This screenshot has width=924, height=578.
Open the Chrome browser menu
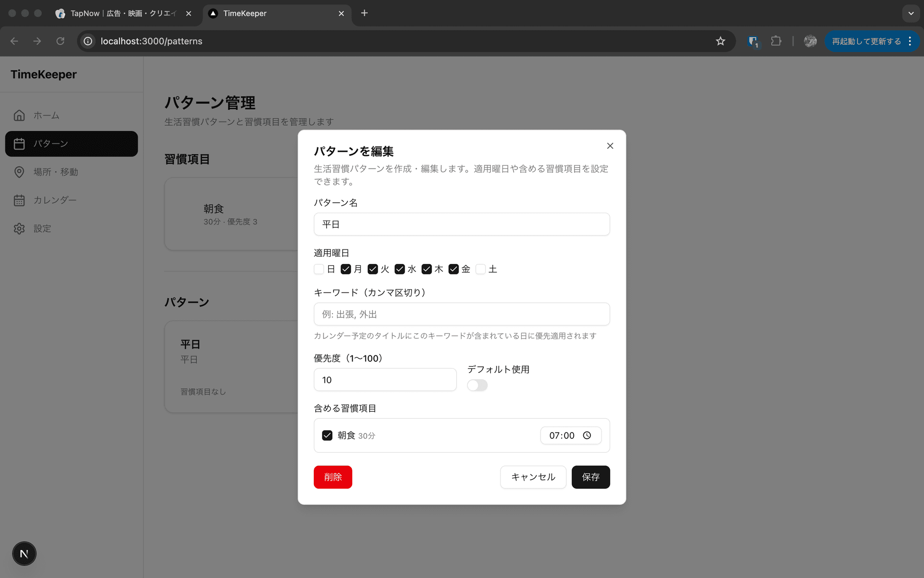tap(910, 41)
